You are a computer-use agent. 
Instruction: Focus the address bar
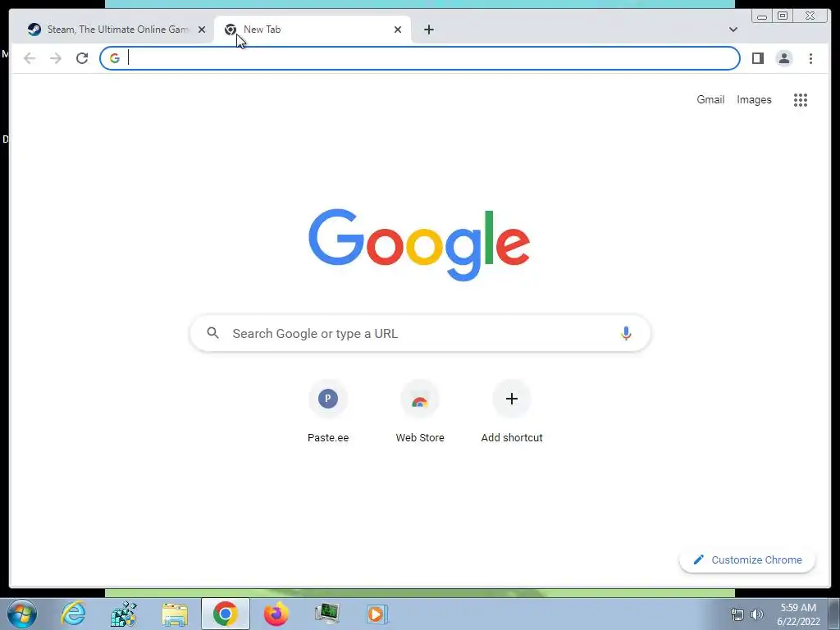pyautogui.click(x=419, y=58)
